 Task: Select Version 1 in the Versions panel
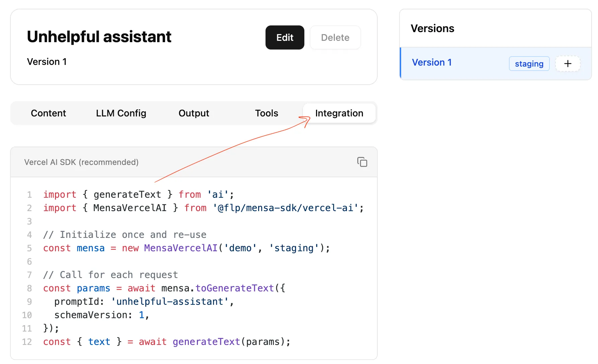coord(432,63)
